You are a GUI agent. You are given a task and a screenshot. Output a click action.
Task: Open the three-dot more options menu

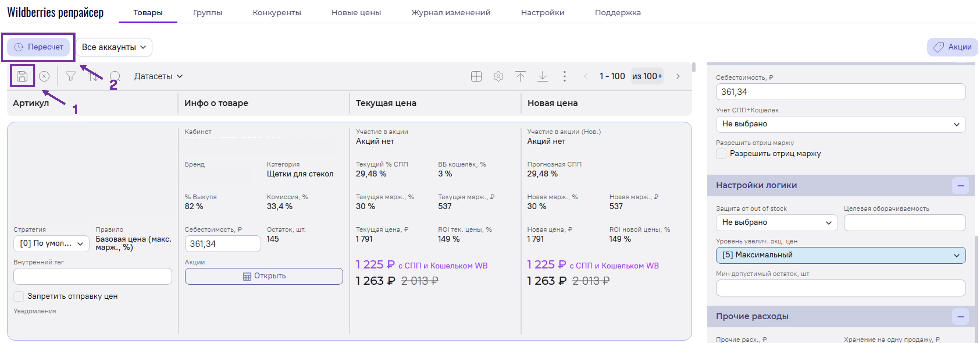pos(564,76)
